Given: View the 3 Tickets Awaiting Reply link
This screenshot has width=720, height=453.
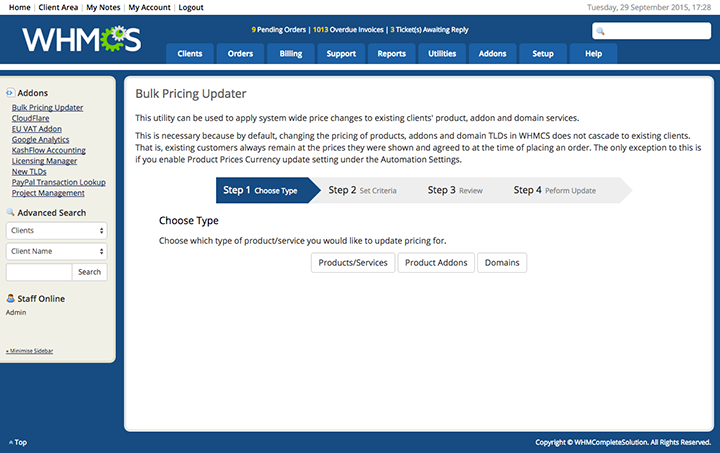Looking at the screenshot, I should pyautogui.click(x=429, y=29).
